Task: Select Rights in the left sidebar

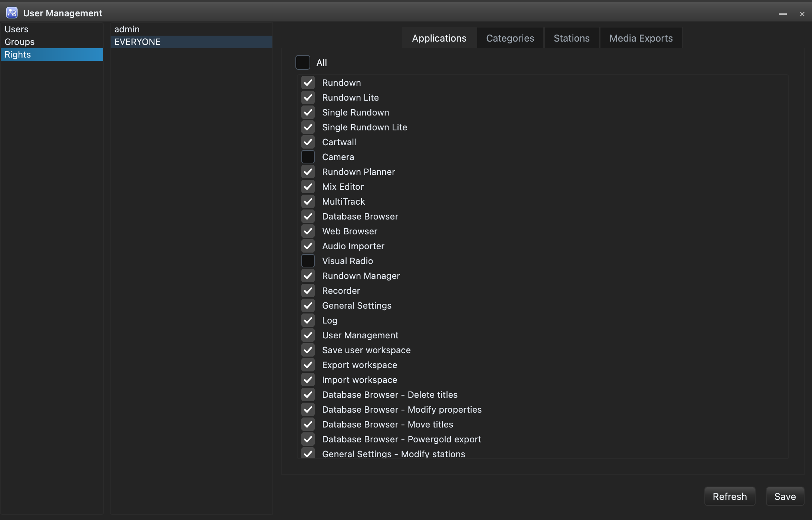Action: click(x=52, y=55)
